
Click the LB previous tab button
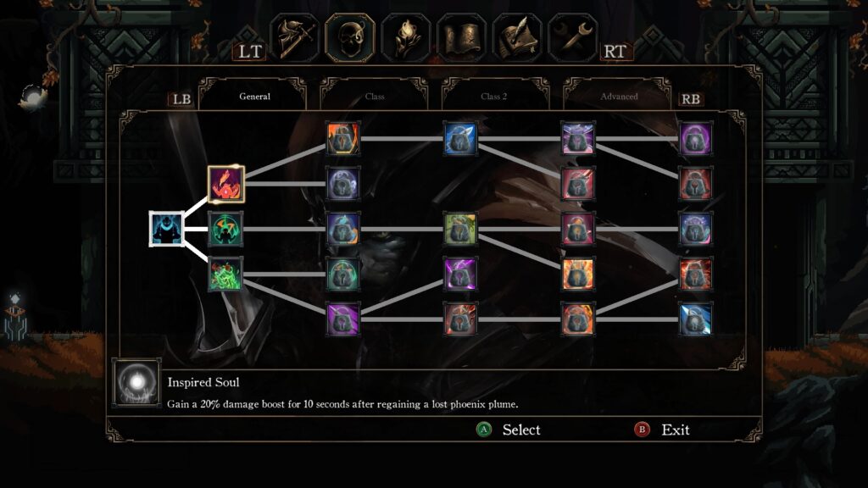point(181,99)
